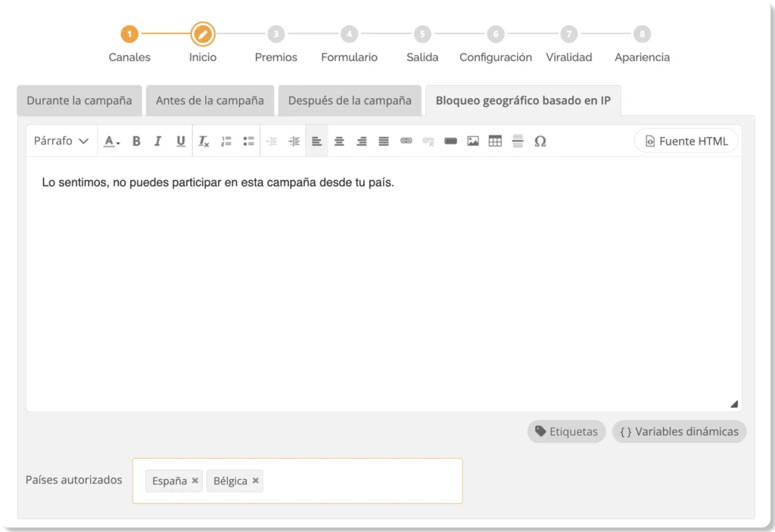Open the special characters omega icon
Viewport: 775px width, 532px height.
pos(540,141)
